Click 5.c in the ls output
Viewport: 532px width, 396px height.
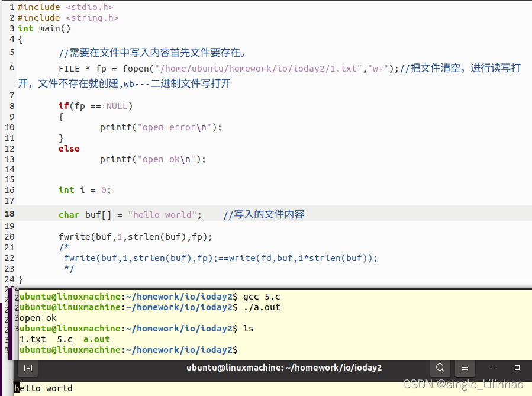click(65, 339)
